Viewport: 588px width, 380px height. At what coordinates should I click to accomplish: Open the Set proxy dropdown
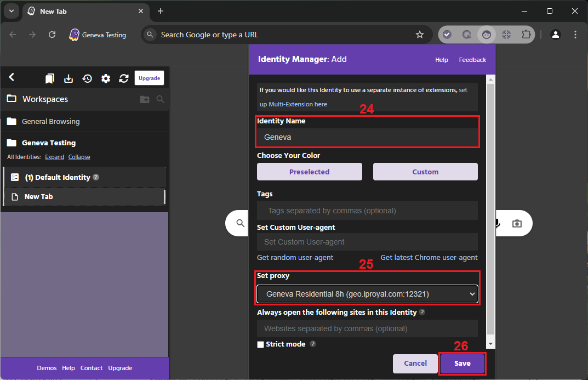tap(367, 294)
